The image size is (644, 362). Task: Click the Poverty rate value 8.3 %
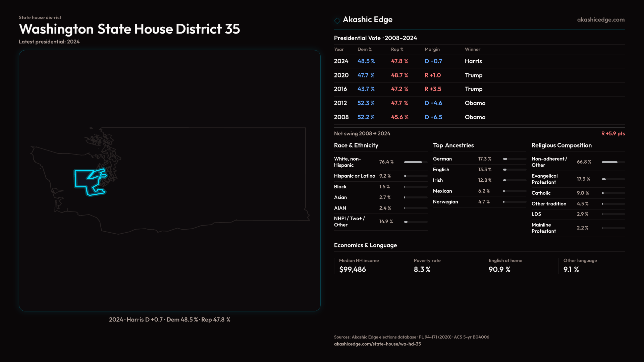coord(422,269)
